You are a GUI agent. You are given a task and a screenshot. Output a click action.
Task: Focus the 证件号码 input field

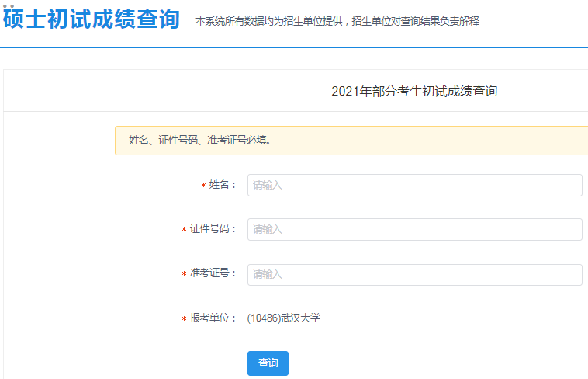pyautogui.click(x=415, y=230)
